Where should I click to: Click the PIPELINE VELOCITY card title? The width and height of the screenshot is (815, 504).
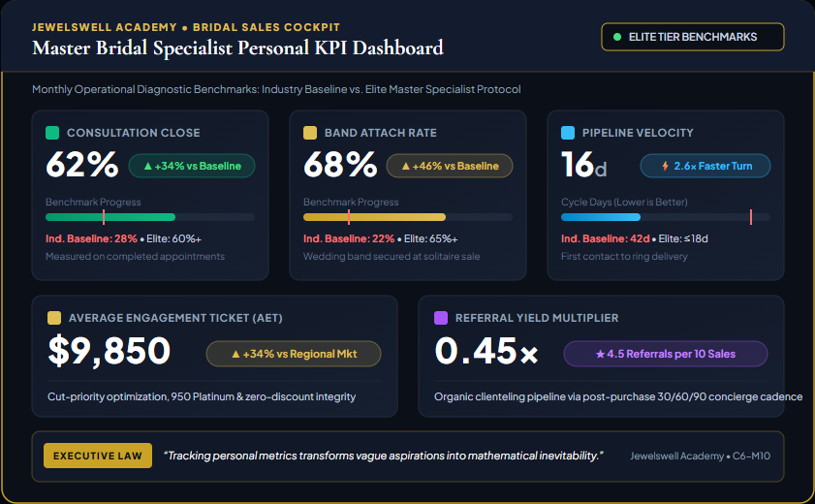click(x=638, y=133)
